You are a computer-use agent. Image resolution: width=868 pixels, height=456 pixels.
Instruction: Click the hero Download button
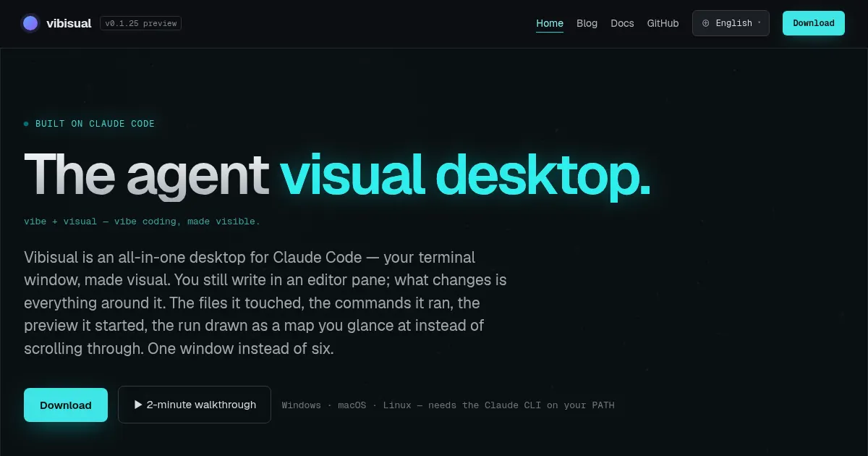tap(66, 405)
